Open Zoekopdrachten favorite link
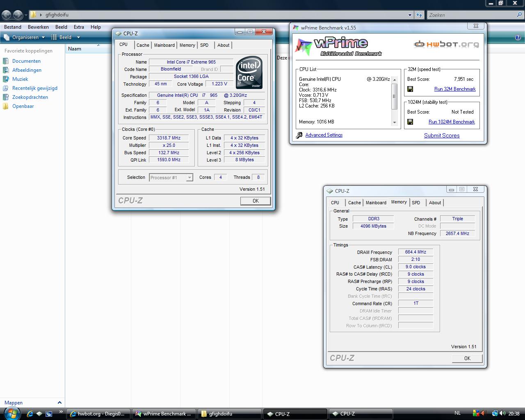 coord(30,97)
